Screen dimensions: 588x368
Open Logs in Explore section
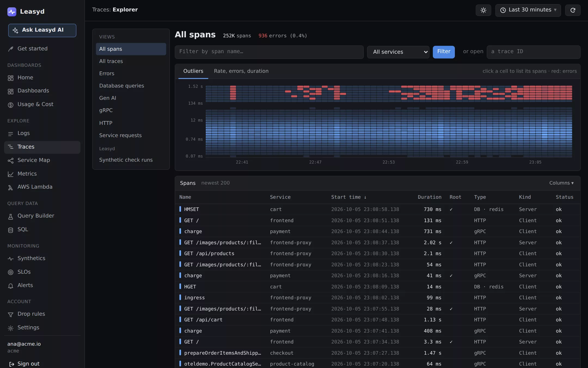tap(42, 133)
